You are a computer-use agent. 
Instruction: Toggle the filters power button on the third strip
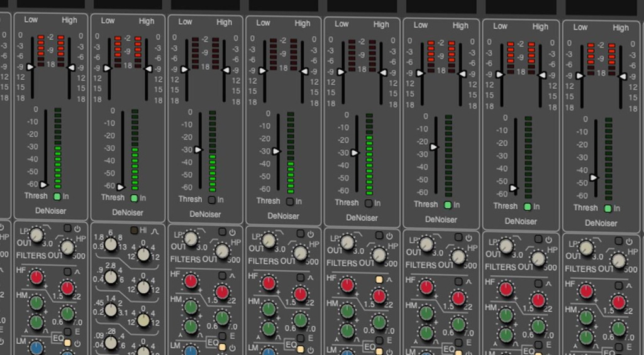[x=222, y=232]
